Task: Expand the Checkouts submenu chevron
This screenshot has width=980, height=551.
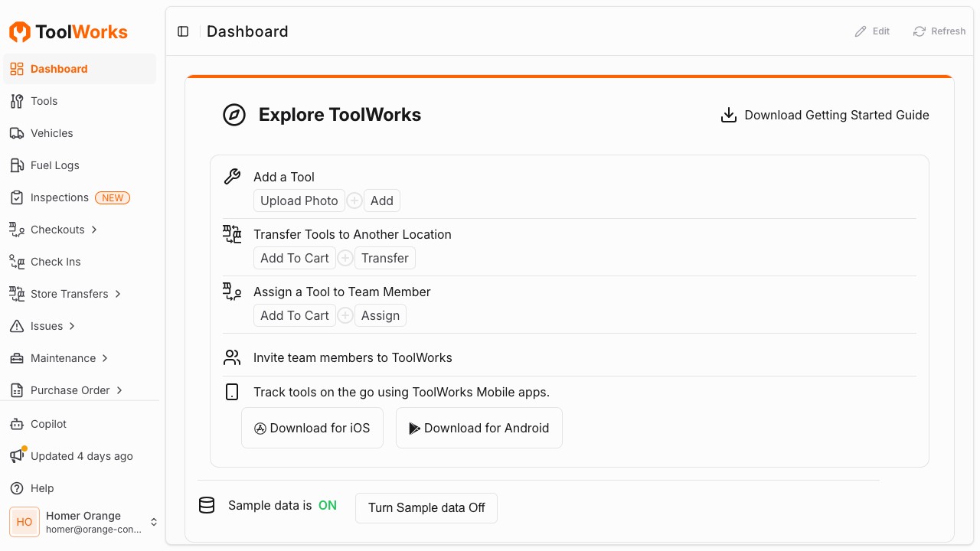Action: tap(94, 230)
